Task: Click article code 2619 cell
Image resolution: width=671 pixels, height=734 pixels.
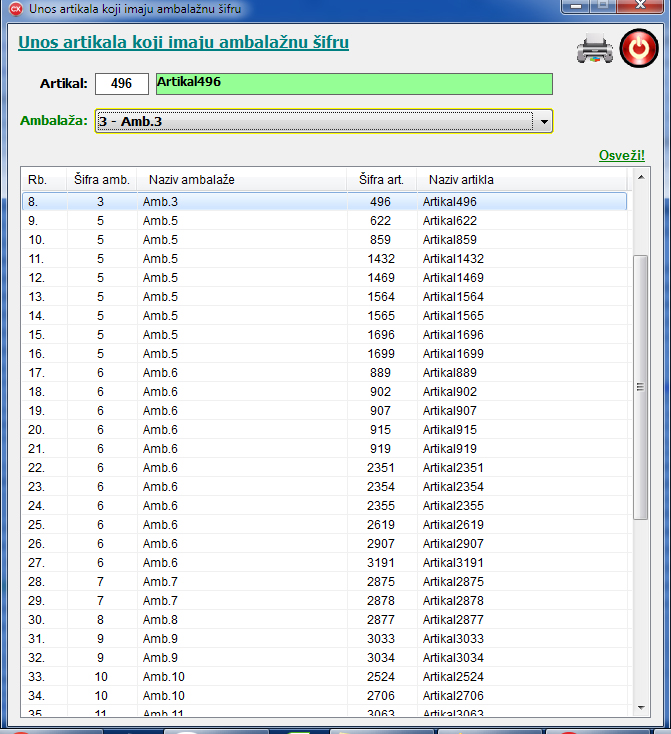Action: (x=381, y=525)
